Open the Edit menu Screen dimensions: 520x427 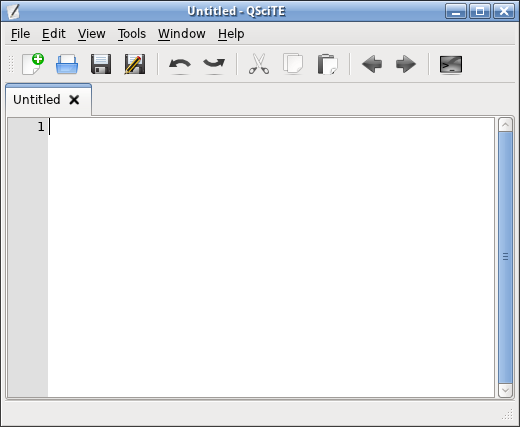54,34
